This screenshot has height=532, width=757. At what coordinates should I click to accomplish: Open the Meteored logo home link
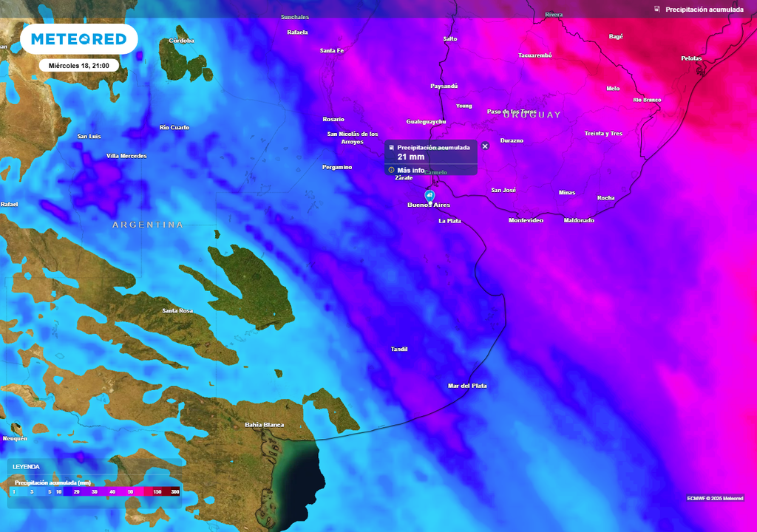pos(78,39)
